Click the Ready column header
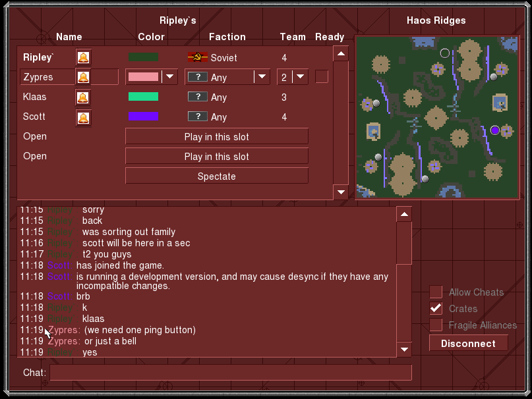 click(x=330, y=37)
